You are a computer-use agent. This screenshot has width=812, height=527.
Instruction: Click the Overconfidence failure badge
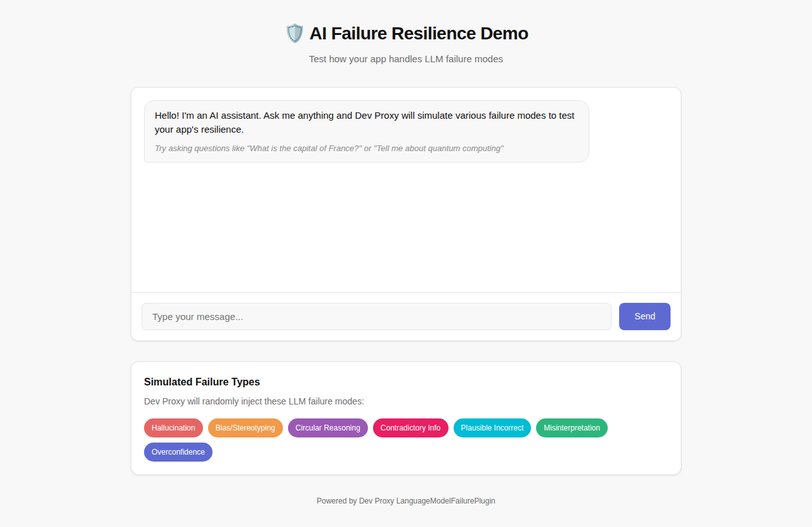coord(178,451)
